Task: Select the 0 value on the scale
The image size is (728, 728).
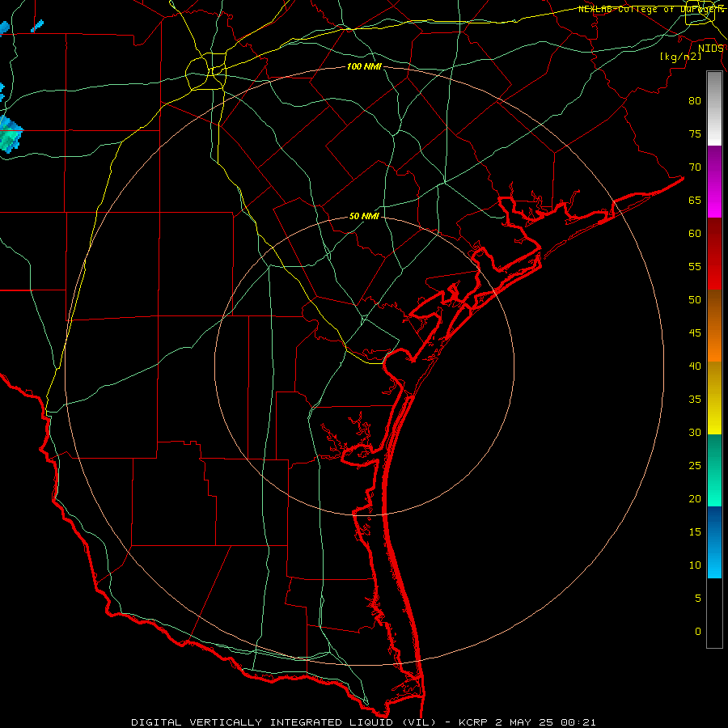Action: click(698, 632)
